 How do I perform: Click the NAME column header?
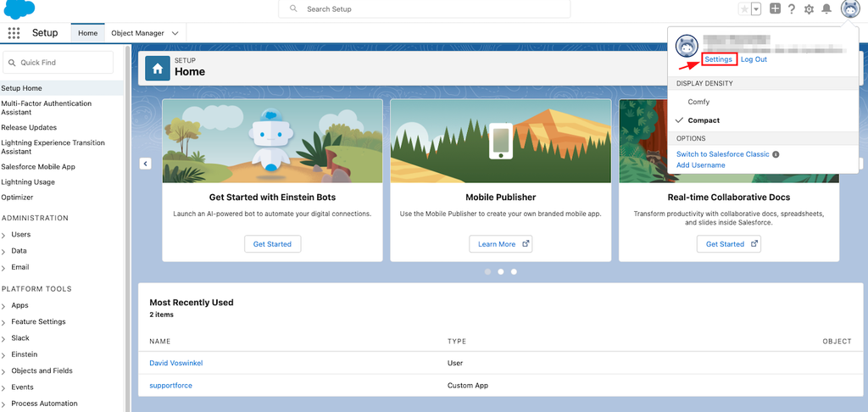pos(160,341)
